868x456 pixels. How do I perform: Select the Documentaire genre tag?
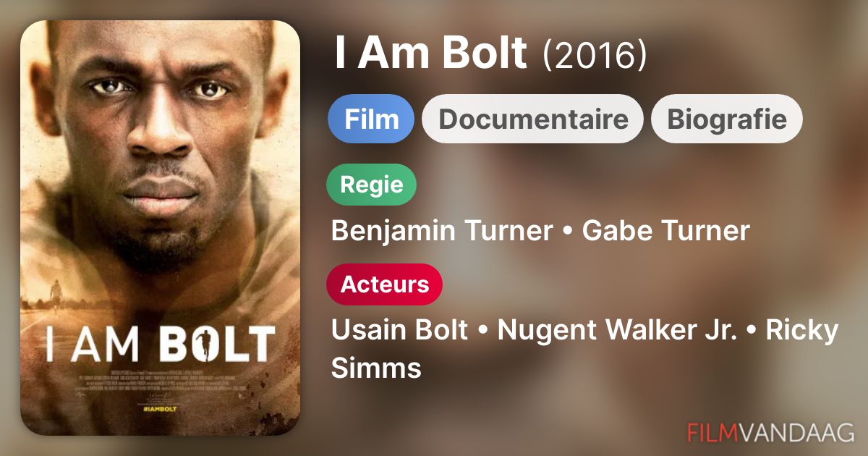tap(533, 119)
